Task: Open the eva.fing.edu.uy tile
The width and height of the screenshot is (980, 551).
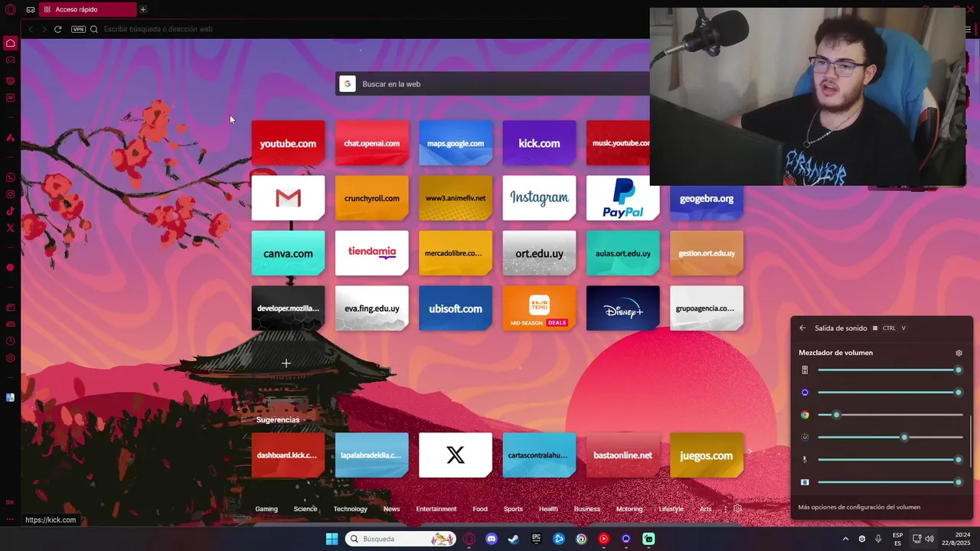Action: point(371,308)
